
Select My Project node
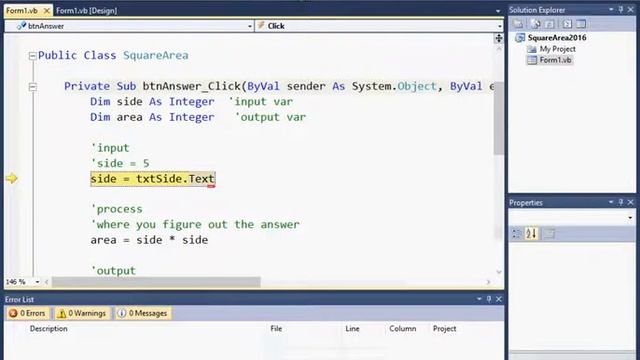(557, 49)
